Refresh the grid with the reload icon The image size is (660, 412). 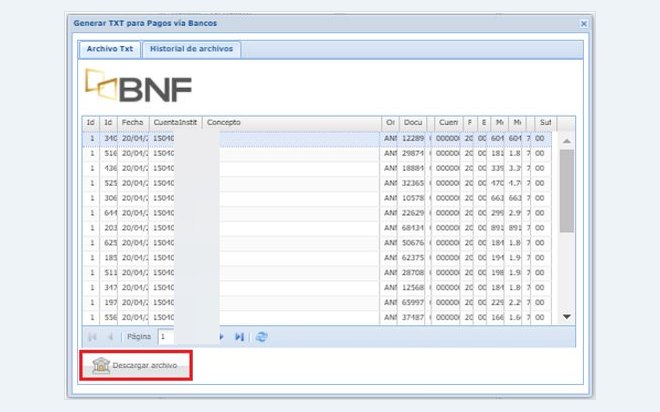(x=261, y=337)
